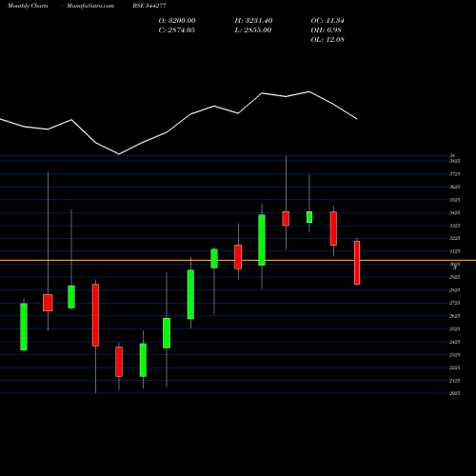
Task: Click the 3425 price axis label
Action: click(x=455, y=212)
